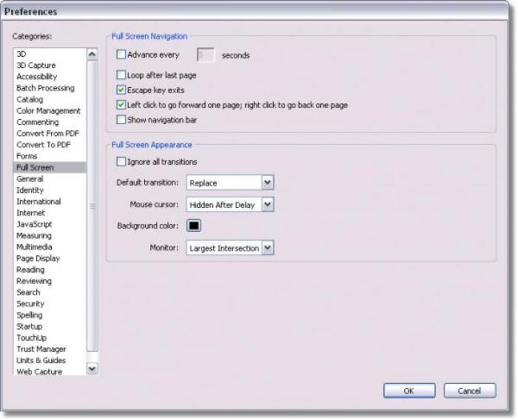Select the Internet category
Screen dimensions: 518x420
50,213
